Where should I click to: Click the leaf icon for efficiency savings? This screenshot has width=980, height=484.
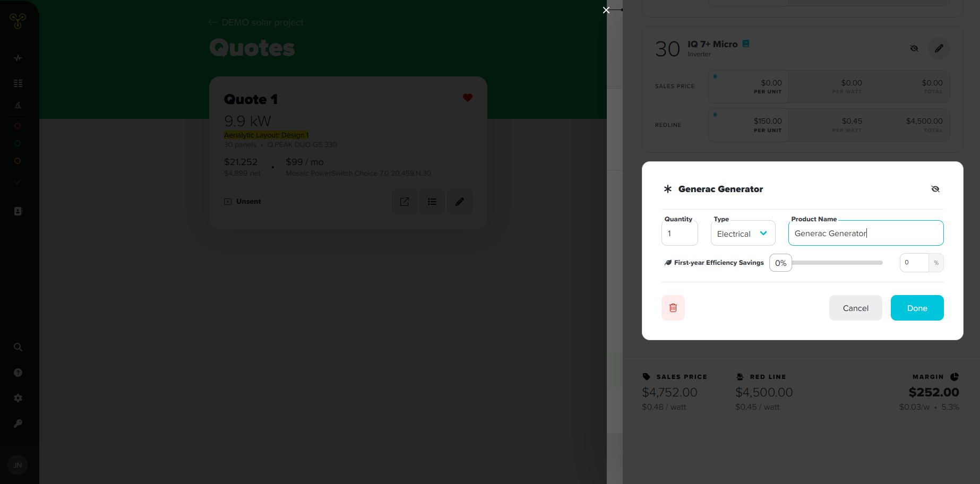coord(668,263)
